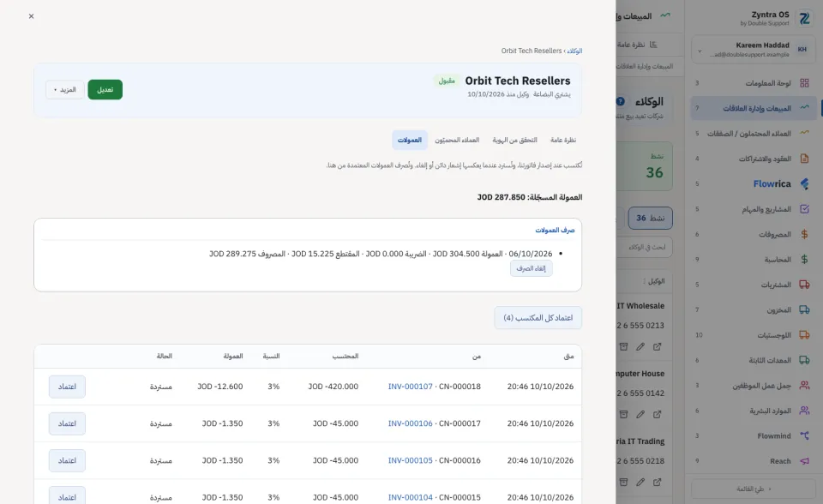The height and width of the screenshot is (504, 823).
Task: Approve the INV-000107 commission row
Action: coord(67,387)
